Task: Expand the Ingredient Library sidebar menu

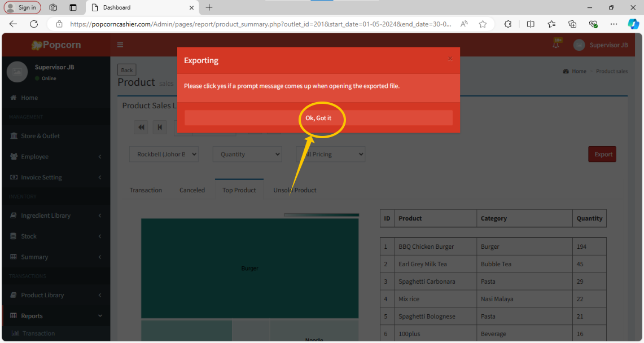Action: point(56,216)
